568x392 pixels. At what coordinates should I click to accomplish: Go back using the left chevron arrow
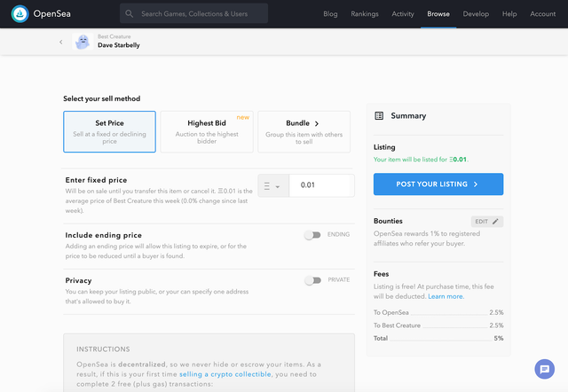pos(61,42)
